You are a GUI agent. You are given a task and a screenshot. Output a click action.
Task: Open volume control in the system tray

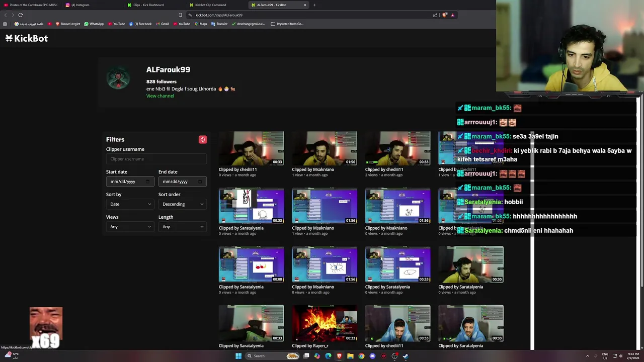pos(620,356)
